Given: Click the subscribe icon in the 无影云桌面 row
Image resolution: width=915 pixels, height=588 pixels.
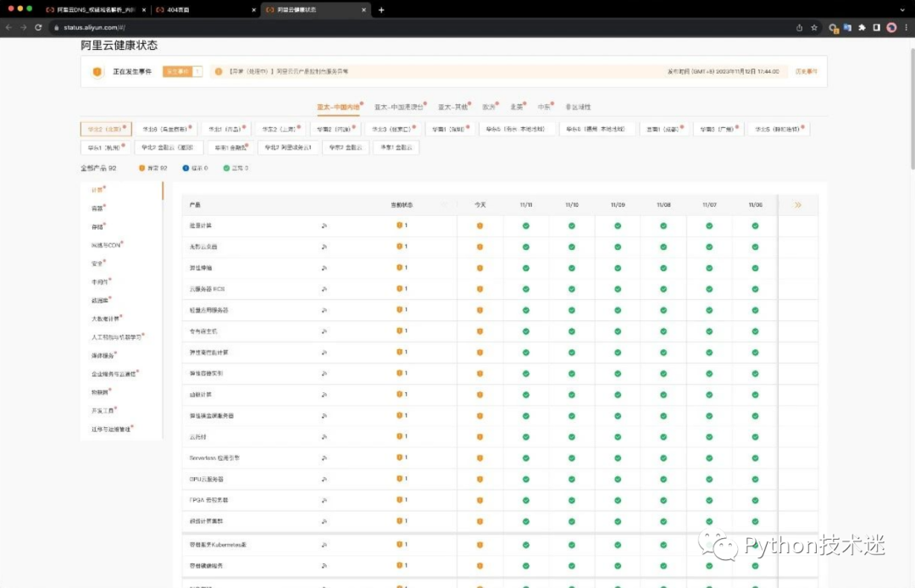Looking at the screenshot, I should pyautogui.click(x=324, y=247).
